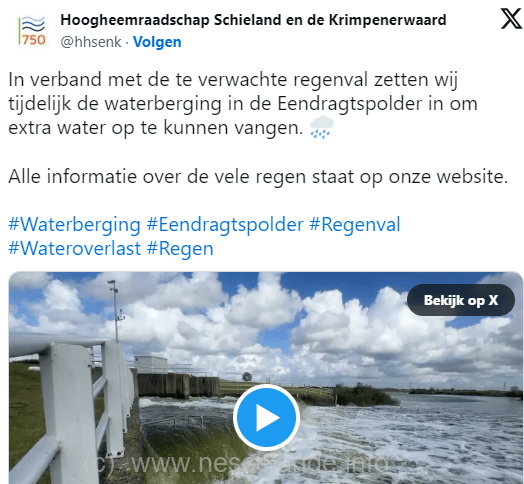Click the website information sentence
This screenshot has width=524, height=484.
tap(258, 176)
